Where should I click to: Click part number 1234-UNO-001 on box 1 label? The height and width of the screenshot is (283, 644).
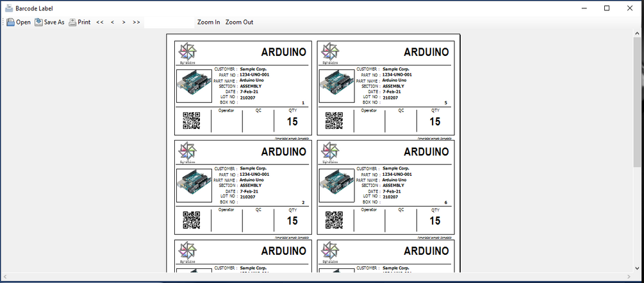click(x=254, y=75)
